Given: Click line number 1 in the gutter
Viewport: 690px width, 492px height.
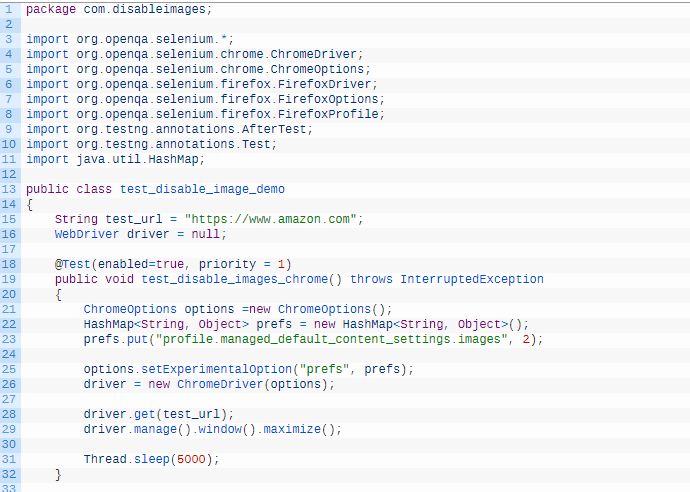Looking at the screenshot, I should pyautogui.click(x=9, y=9).
